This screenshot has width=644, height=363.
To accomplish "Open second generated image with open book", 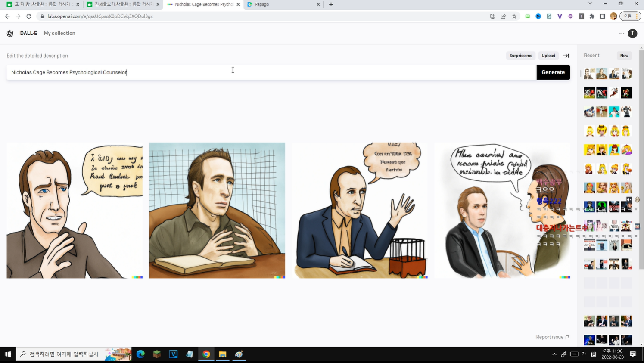I will point(217,211).
